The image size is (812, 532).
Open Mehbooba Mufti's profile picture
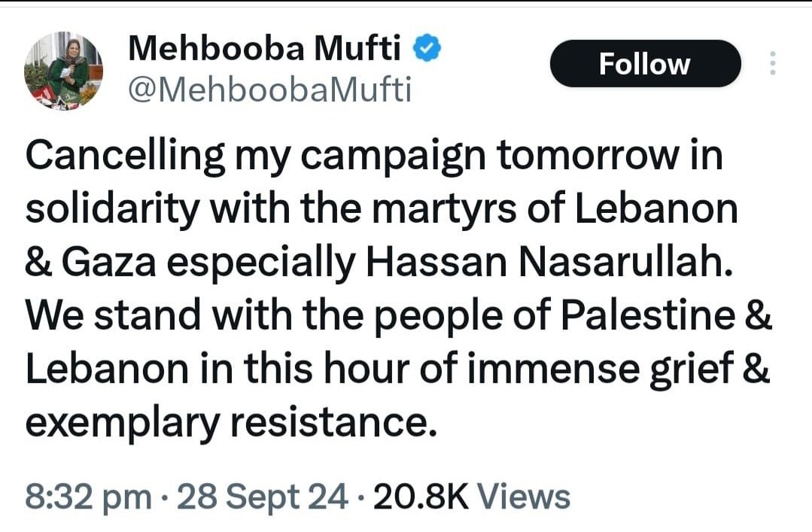pos(65,72)
